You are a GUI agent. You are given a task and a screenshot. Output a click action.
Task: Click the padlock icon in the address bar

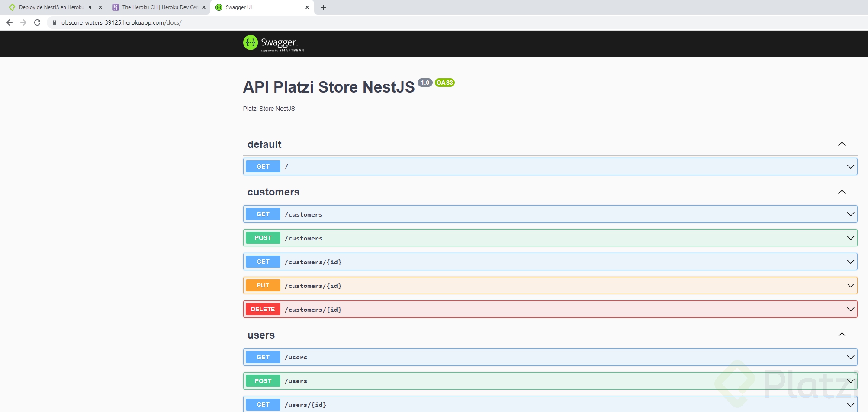point(54,22)
